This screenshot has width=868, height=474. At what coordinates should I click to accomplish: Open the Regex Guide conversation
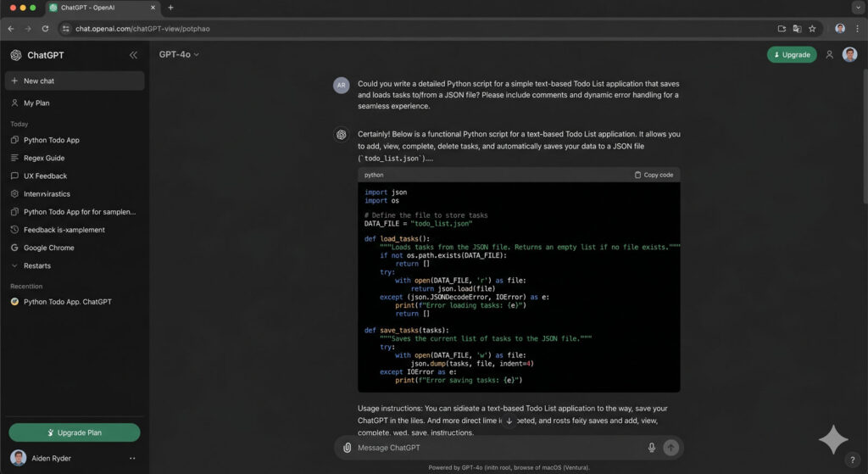coord(75,158)
